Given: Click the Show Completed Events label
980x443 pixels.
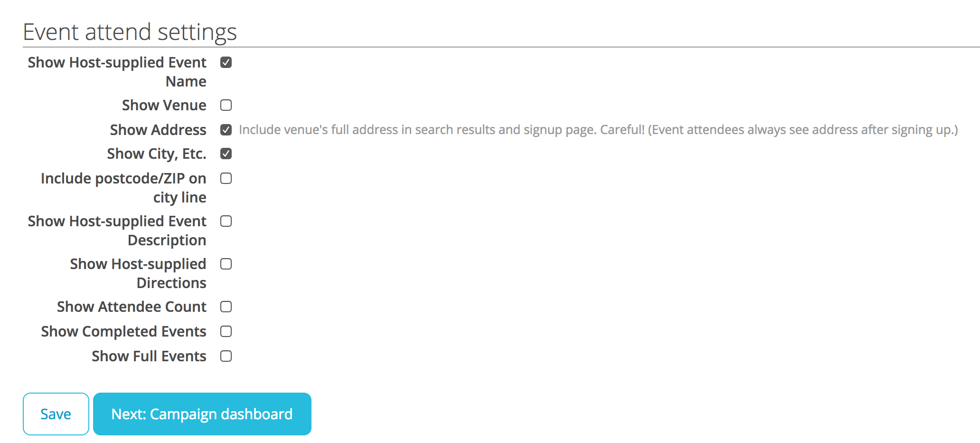Looking at the screenshot, I should (123, 331).
